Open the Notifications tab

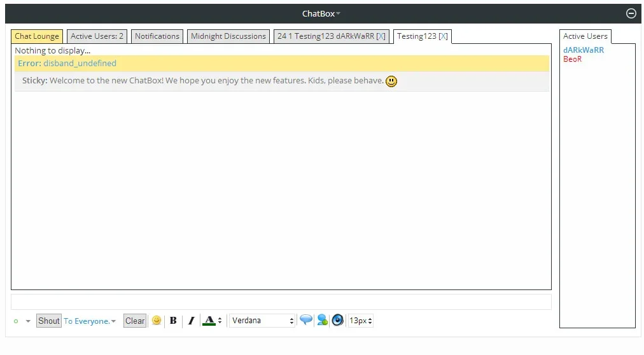point(157,36)
